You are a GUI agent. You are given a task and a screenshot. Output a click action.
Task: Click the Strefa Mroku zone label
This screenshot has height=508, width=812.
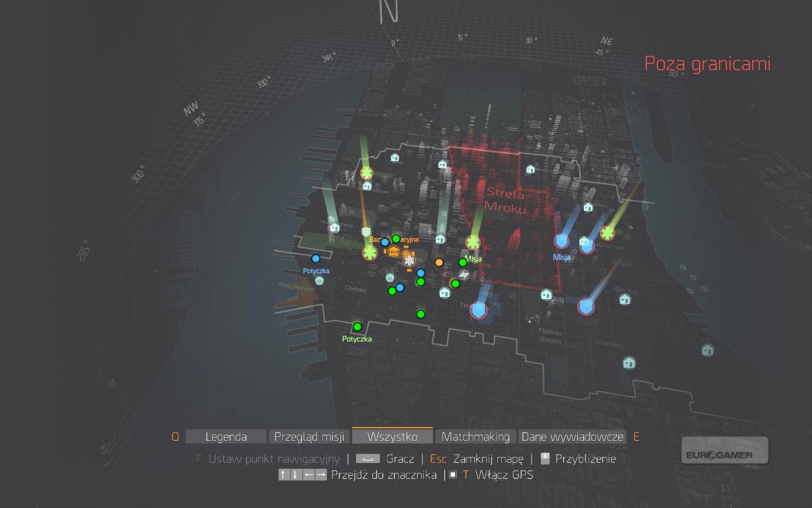(505, 200)
